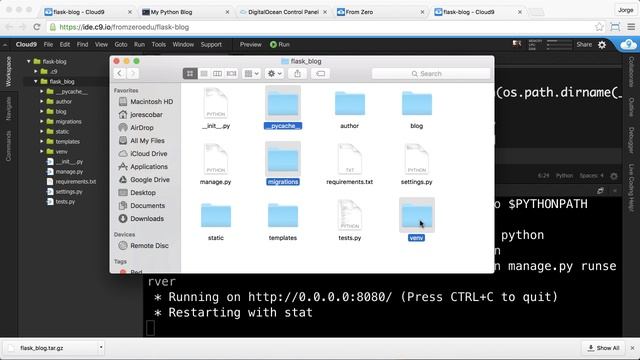
Task: Open manage.py in Cloud9 file tree
Action: click(65, 172)
